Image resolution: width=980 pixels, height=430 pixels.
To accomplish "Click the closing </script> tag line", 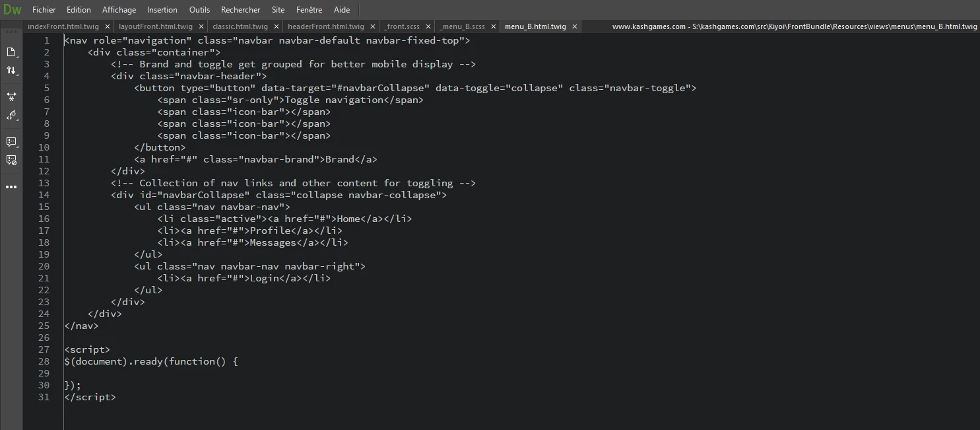I will click(90, 397).
